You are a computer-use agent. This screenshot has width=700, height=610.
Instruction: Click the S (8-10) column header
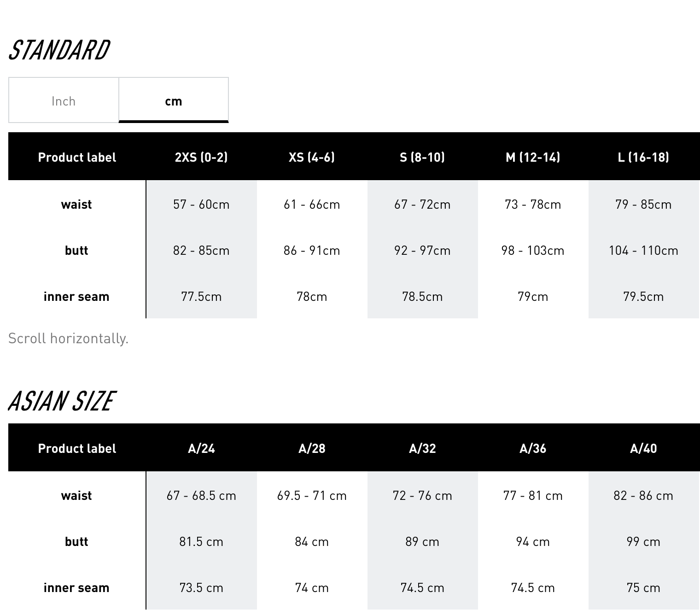coord(422,157)
